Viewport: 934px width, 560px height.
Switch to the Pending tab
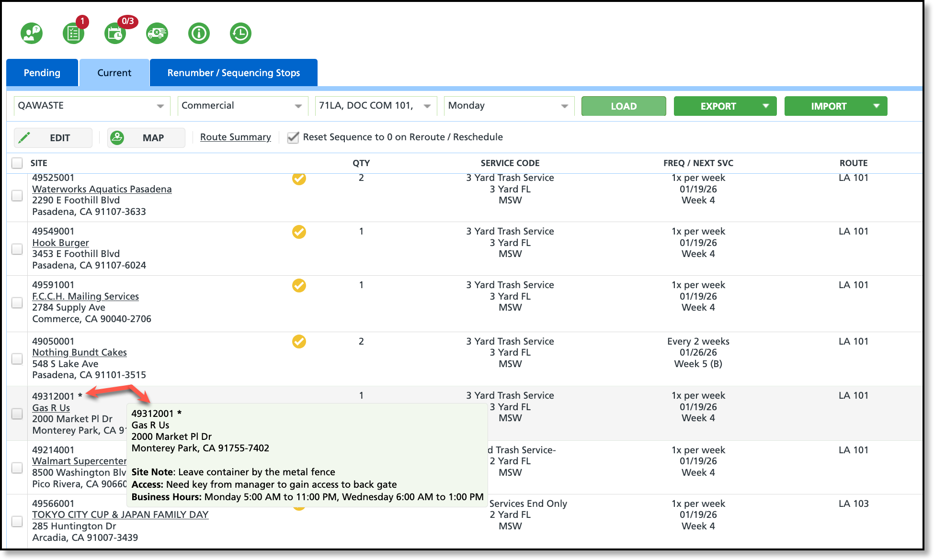click(x=42, y=73)
